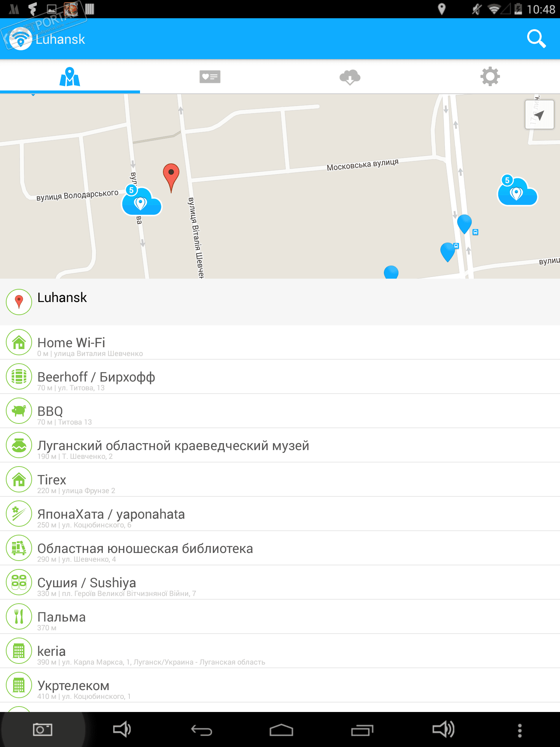Tap the keria building icon

click(19, 651)
